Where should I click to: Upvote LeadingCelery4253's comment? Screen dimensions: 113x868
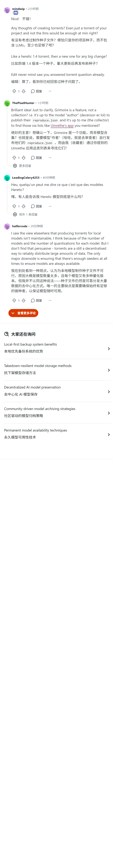point(14,206)
